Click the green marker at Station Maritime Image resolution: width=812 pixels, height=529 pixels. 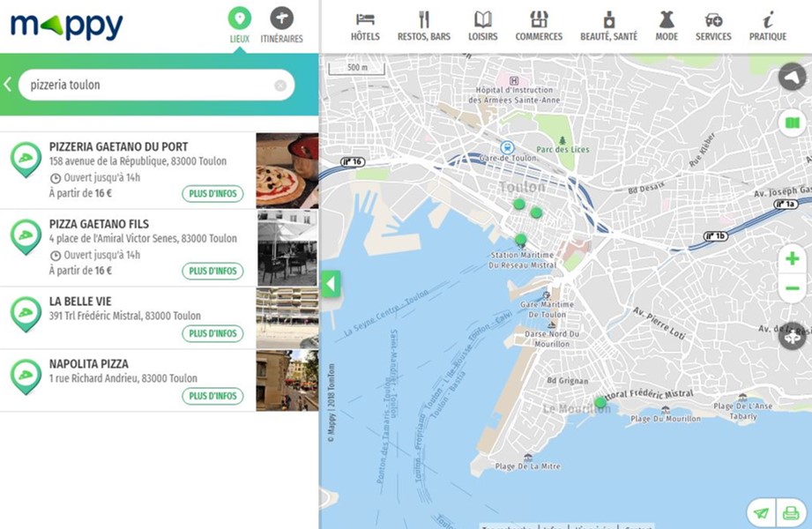(x=520, y=239)
